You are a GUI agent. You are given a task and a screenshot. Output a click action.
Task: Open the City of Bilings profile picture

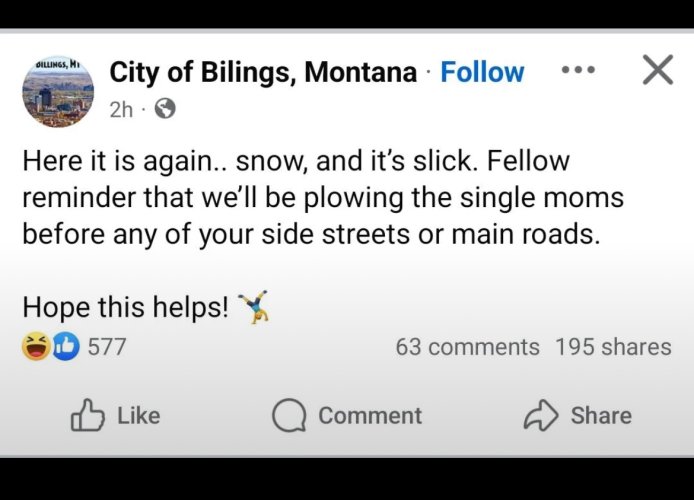[58, 91]
